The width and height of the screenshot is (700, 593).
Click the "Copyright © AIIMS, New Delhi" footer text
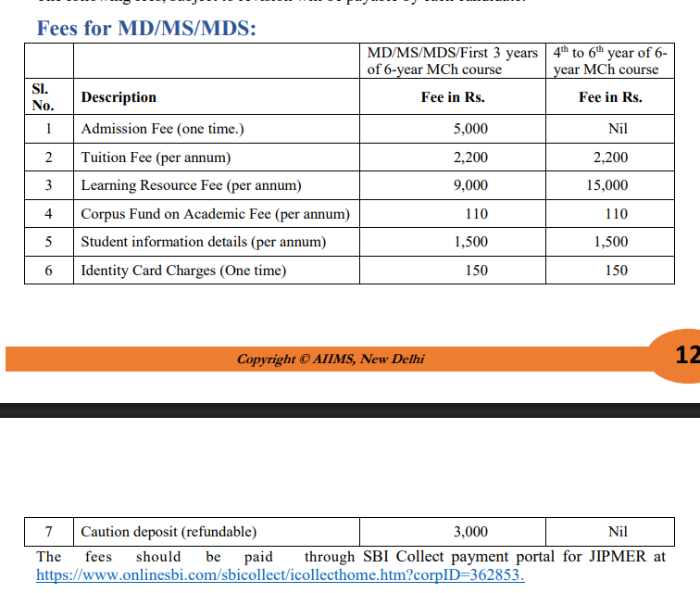pyautogui.click(x=331, y=360)
